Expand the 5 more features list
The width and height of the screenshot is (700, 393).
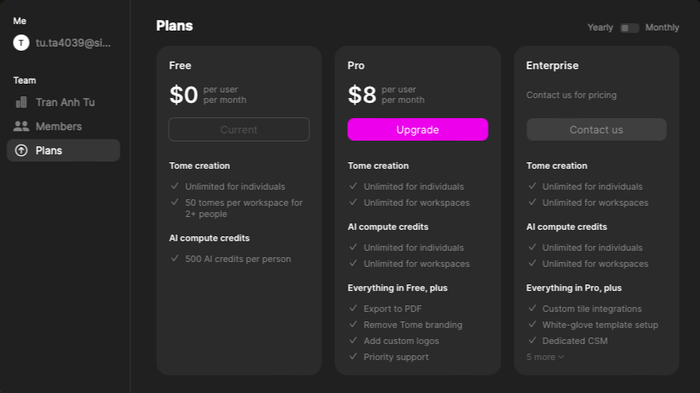tap(545, 357)
